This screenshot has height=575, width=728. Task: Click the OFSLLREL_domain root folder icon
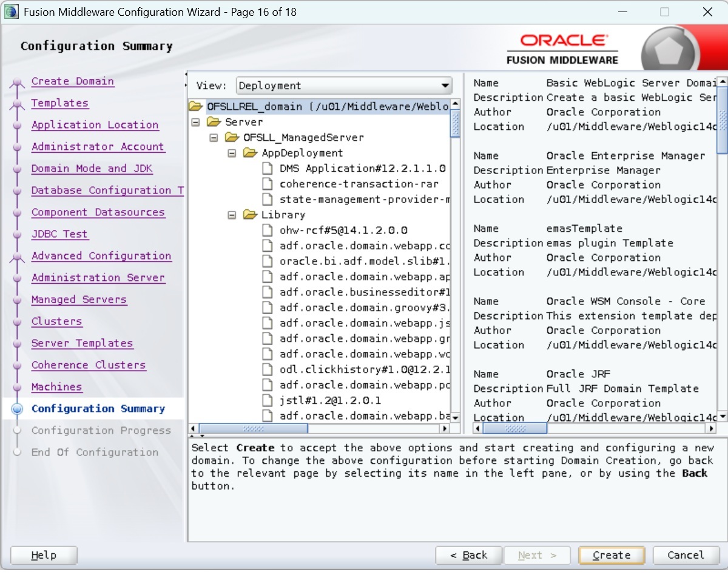click(x=195, y=107)
